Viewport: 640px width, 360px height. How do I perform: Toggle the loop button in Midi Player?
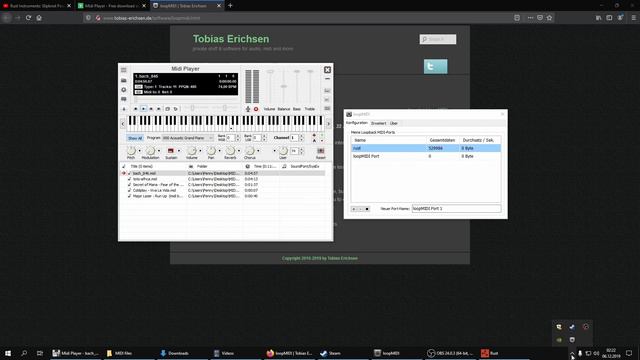pyautogui.click(x=167, y=109)
